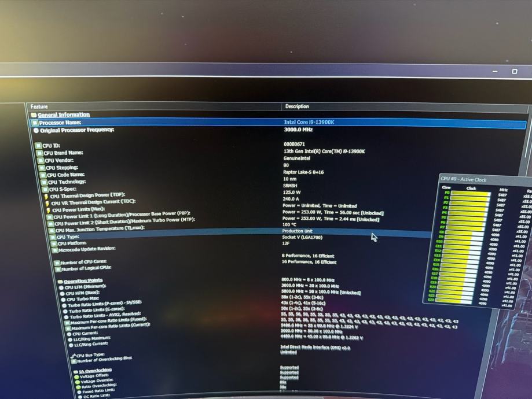The height and width of the screenshot is (399, 532).
Task: Click the bus icon beside CPU Bus Type
Action: [72, 356]
